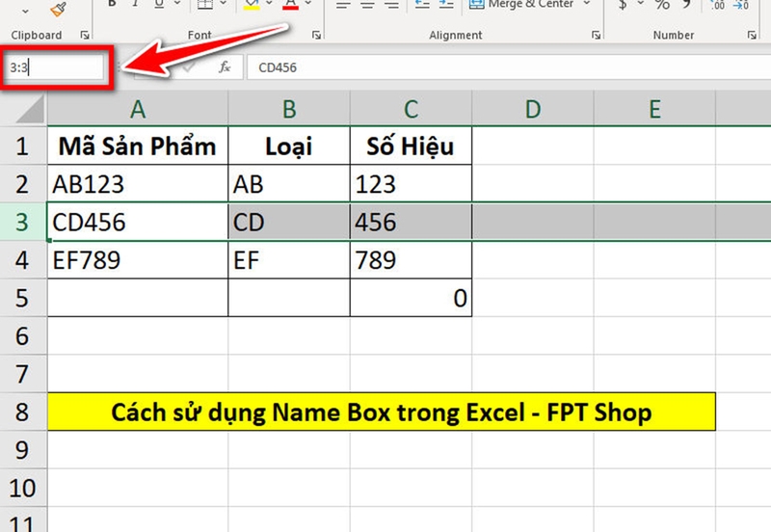Click the 'Loại' header cell
This screenshot has height=532, width=771.
[x=289, y=146]
